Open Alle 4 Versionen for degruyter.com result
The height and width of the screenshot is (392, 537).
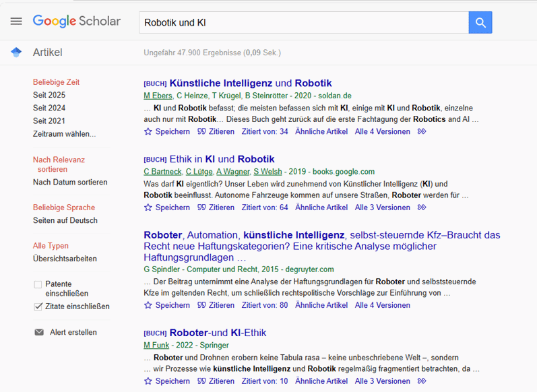pyautogui.click(x=383, y=305)
